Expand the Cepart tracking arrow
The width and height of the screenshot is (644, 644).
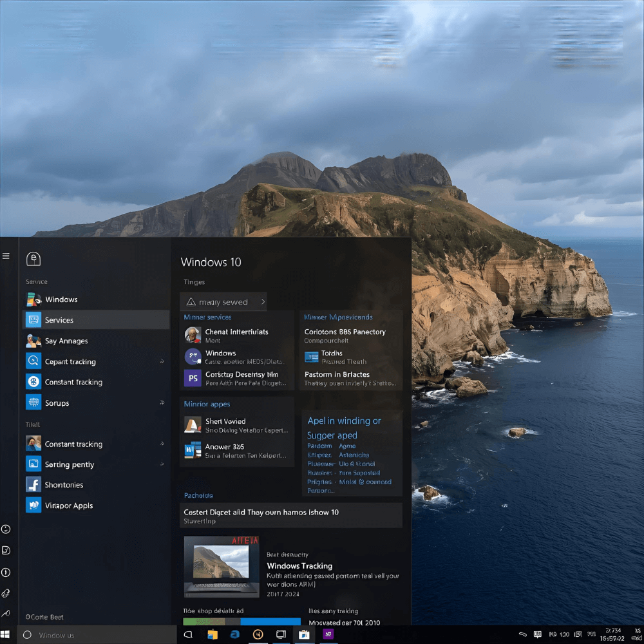click(162, 362)
